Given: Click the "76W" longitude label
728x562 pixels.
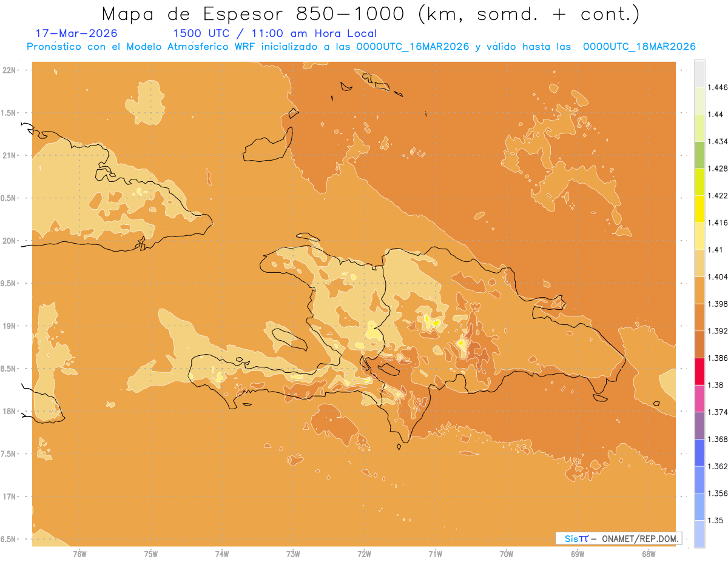Looking at the screenshot, I should tap(79, 554).
